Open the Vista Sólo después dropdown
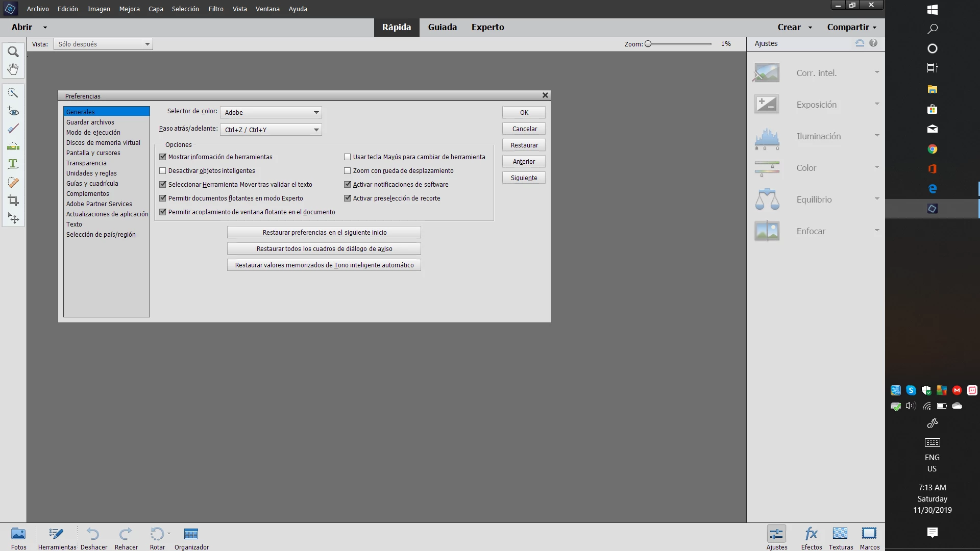This screenshot has width=980, height=551. click(103, 44)
